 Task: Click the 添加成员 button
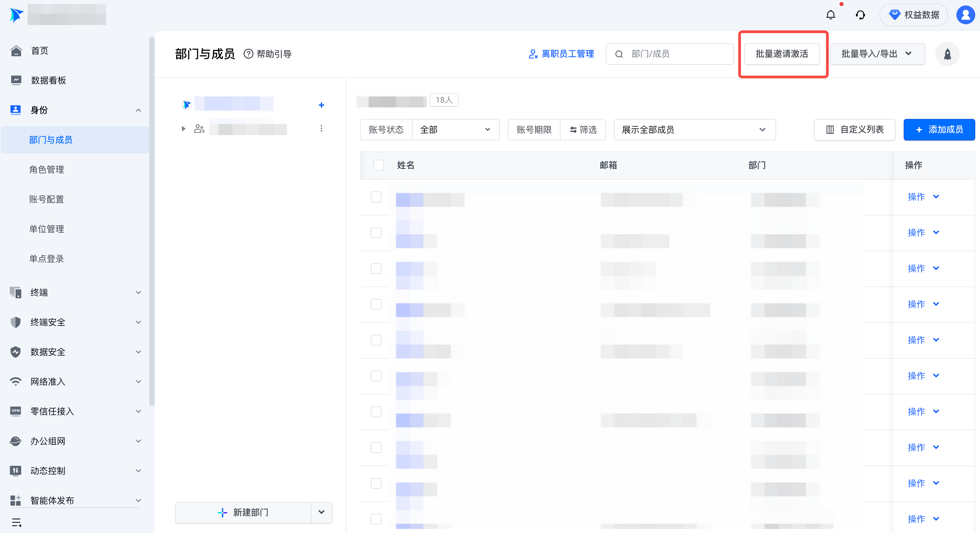(938, 130)
